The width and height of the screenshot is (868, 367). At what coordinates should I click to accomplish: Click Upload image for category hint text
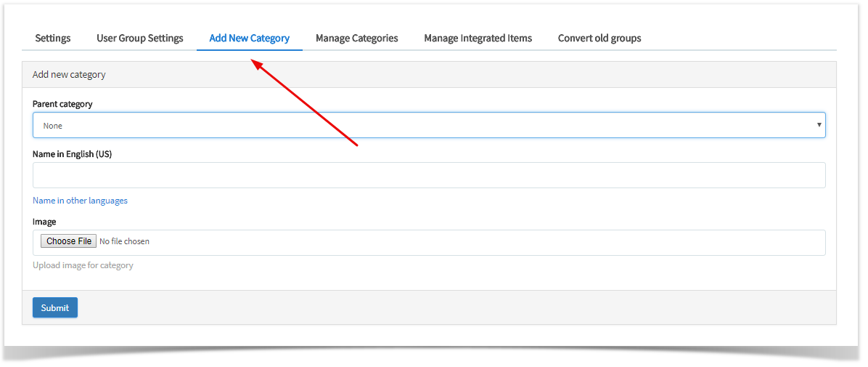tap(83, 265)
